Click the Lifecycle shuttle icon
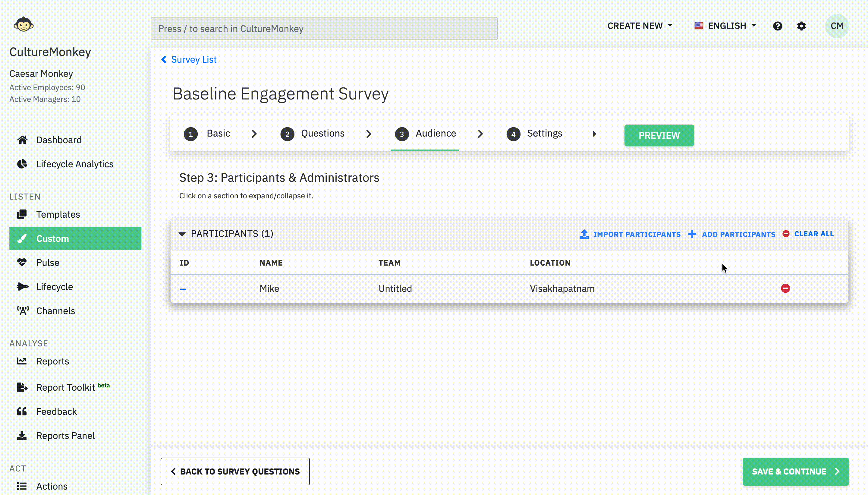This screenshot has width=868, height=495. pos(23,287)
